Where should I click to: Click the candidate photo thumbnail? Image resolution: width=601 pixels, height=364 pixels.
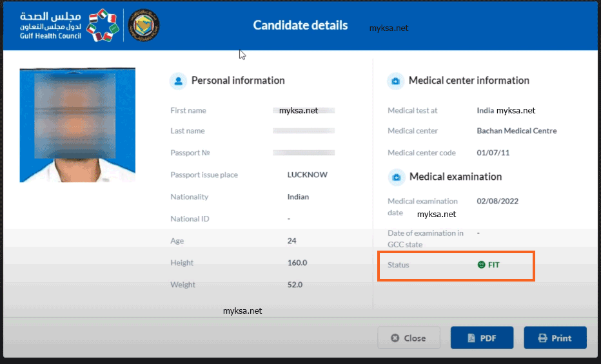pyautogui.click(x=77, y=125)
